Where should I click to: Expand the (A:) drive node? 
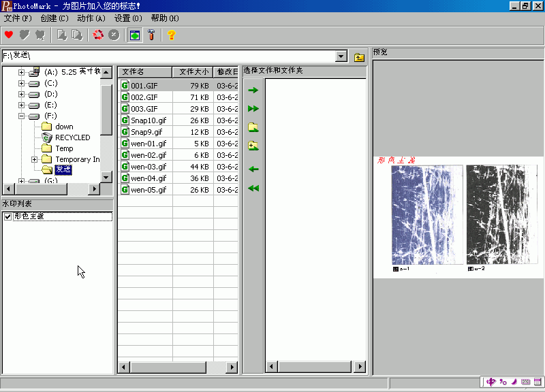(22, 73)
